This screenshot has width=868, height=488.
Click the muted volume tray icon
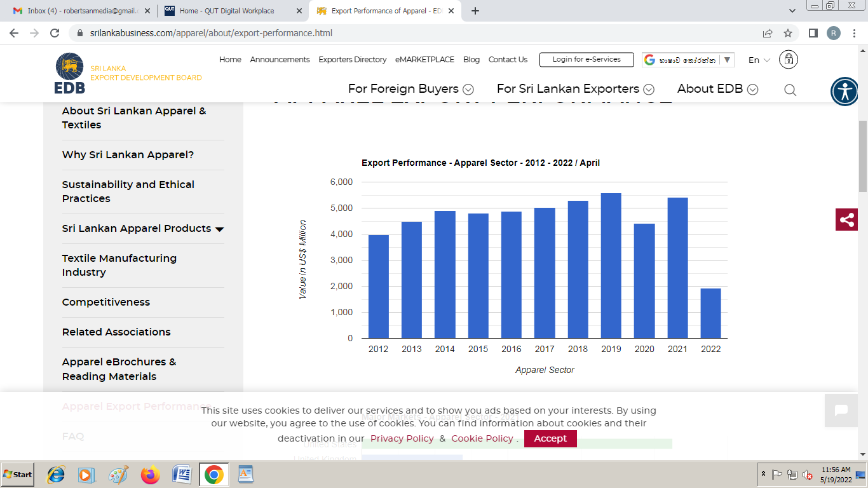[x=808, y=475]
